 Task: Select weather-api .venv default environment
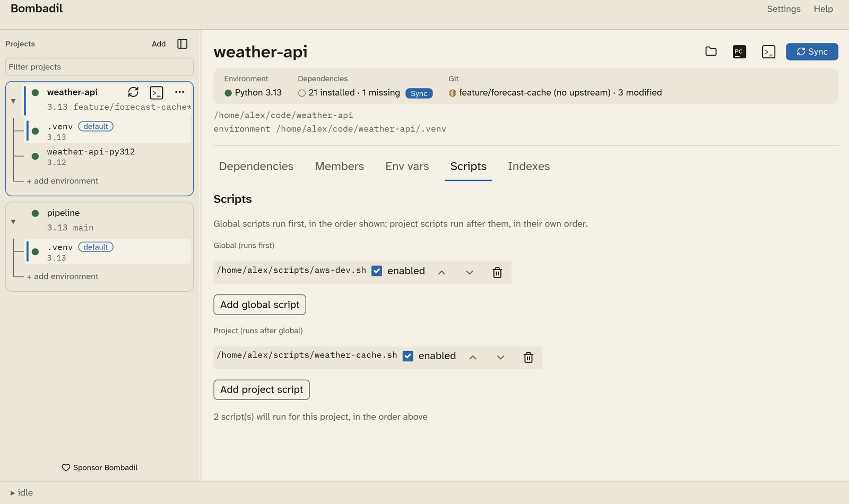point(109,132)
